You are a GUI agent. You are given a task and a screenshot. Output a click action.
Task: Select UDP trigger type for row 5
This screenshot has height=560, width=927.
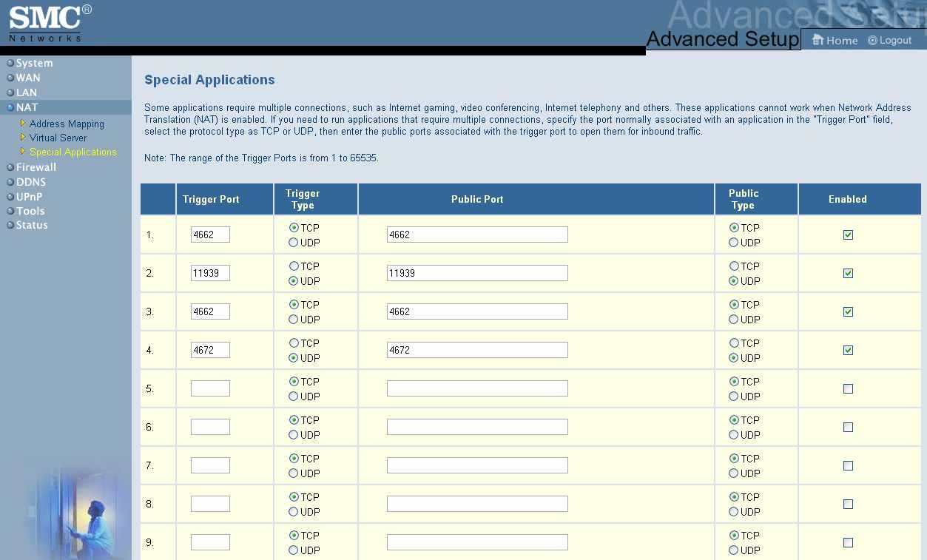click(294, 397)
